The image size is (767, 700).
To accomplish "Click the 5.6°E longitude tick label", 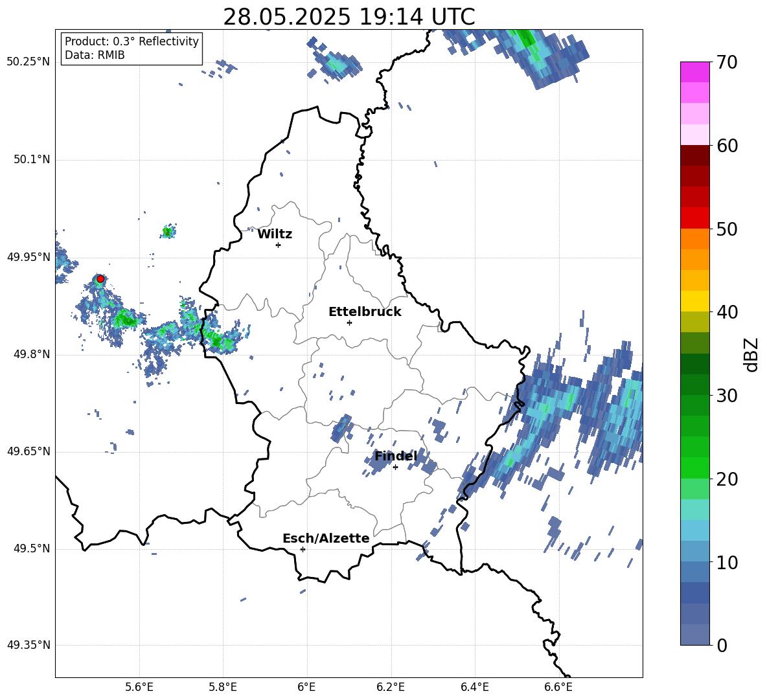I will (139, 687).
